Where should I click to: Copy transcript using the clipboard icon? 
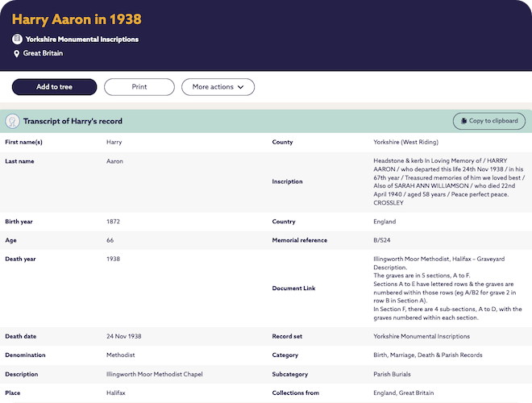(x=463, y=121)
